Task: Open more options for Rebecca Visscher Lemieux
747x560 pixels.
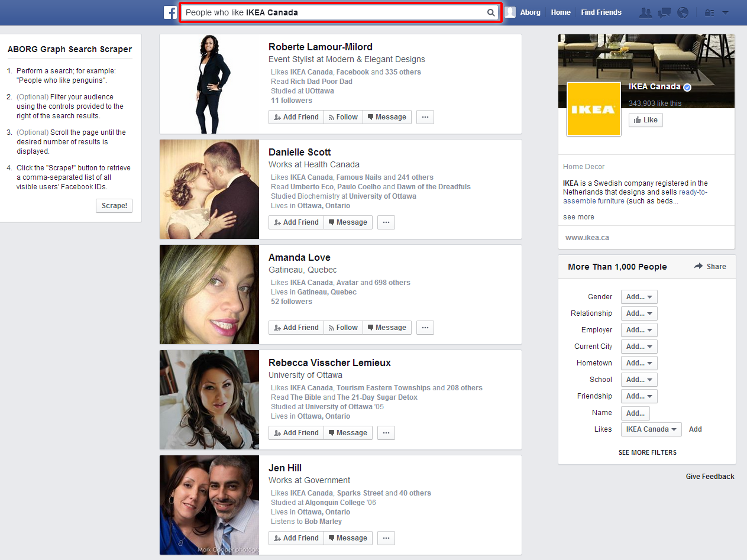Action: click(x=386, y=433)
